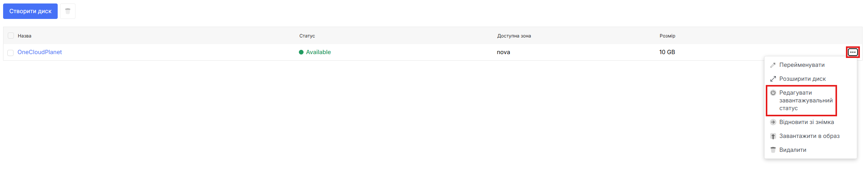Click Завантажити в образ menu entry

(x=809, y=136)
